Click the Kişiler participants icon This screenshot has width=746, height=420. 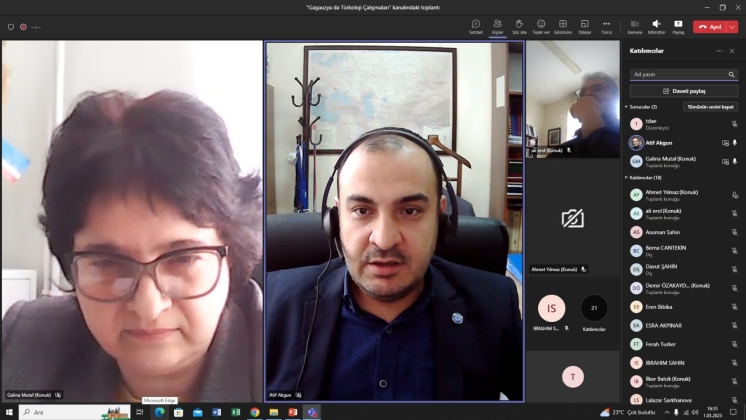pyautogui.click(x=497, y=25)
